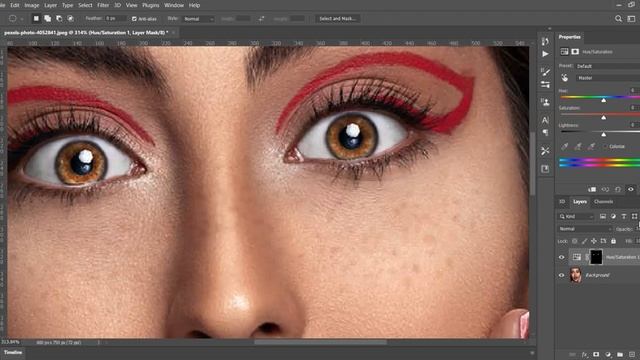Open the workspace switcher icon
Viewport: 640px width, 360px height.
631,18
